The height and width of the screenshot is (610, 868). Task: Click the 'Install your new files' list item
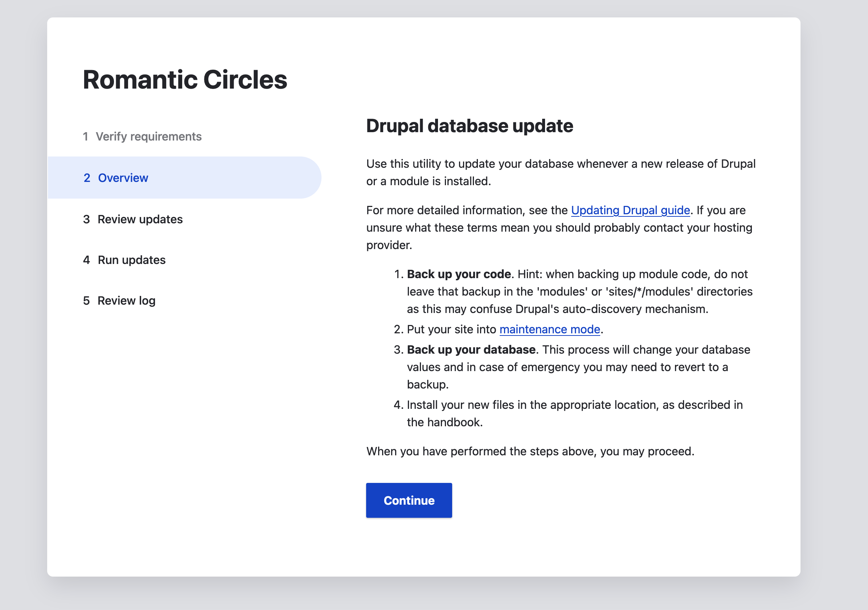[x=575, y=413]
